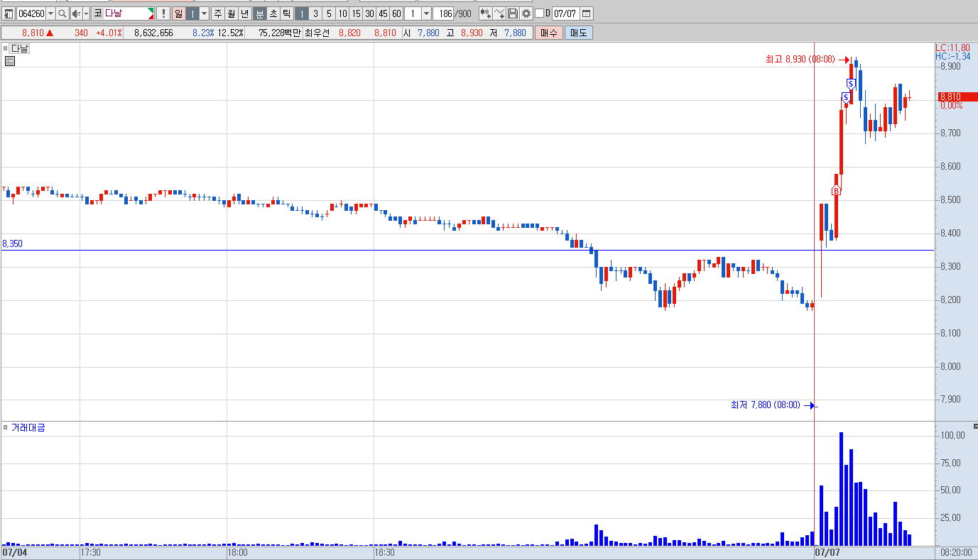Click the exclamation mark info button
Viewport: 978px width, 560px height.
[163, 13]
